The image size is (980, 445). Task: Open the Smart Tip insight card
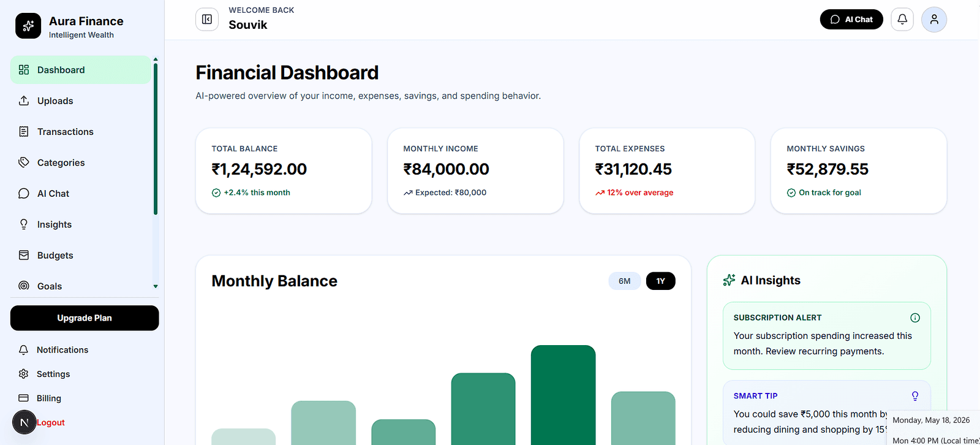pyautogui.click(x=827, y=413)
